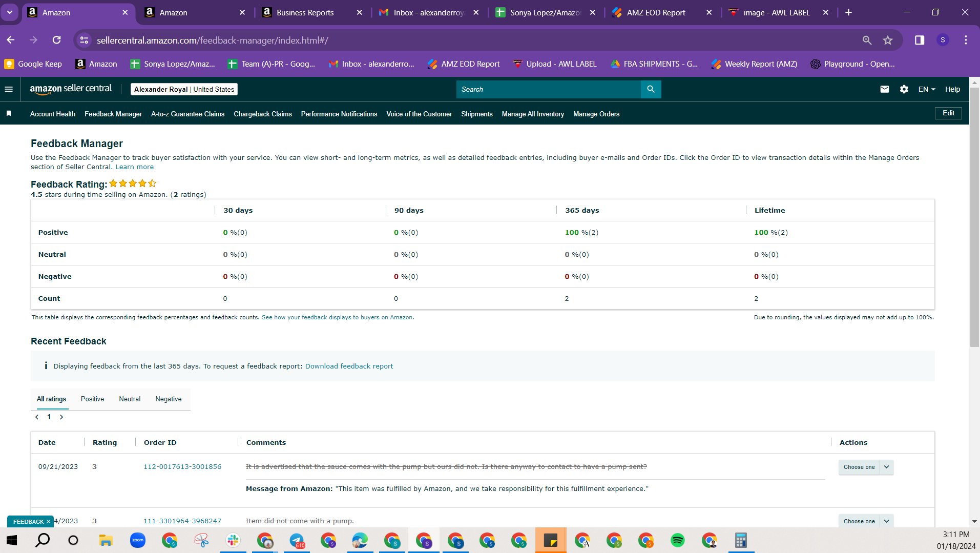Open the Seller Central hamburger menu
Viewport: 980px width, 553px height.
click(9, 89)
